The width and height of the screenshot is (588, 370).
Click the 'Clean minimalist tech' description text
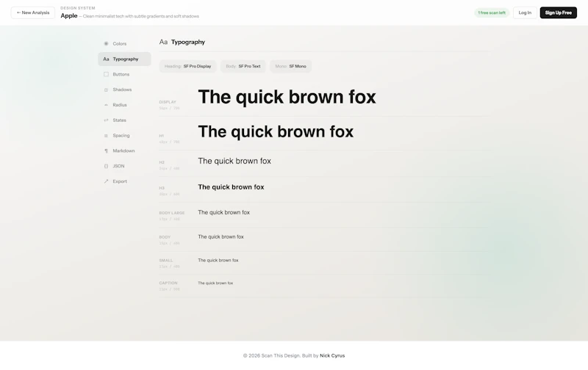141,16
